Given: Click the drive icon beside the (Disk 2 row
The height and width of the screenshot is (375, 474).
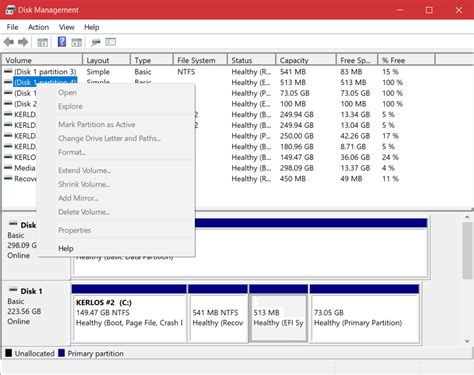Looking at the screenshot, I should pyautogui.click(x=8, y=103).
